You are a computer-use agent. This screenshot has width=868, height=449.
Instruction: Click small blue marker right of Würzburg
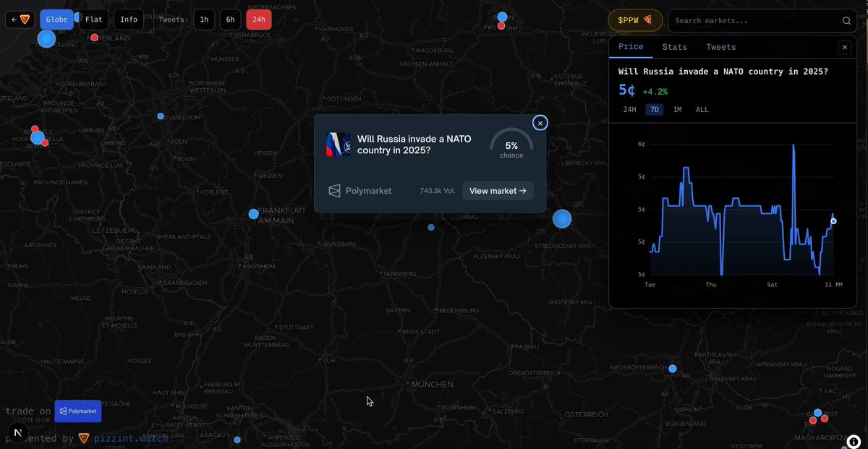coord(431,227)
